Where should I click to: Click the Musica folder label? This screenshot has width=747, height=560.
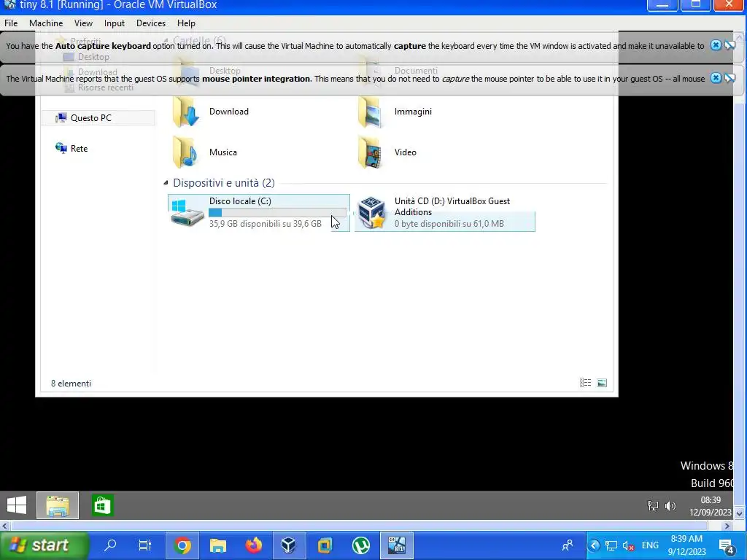click(223, 152)
